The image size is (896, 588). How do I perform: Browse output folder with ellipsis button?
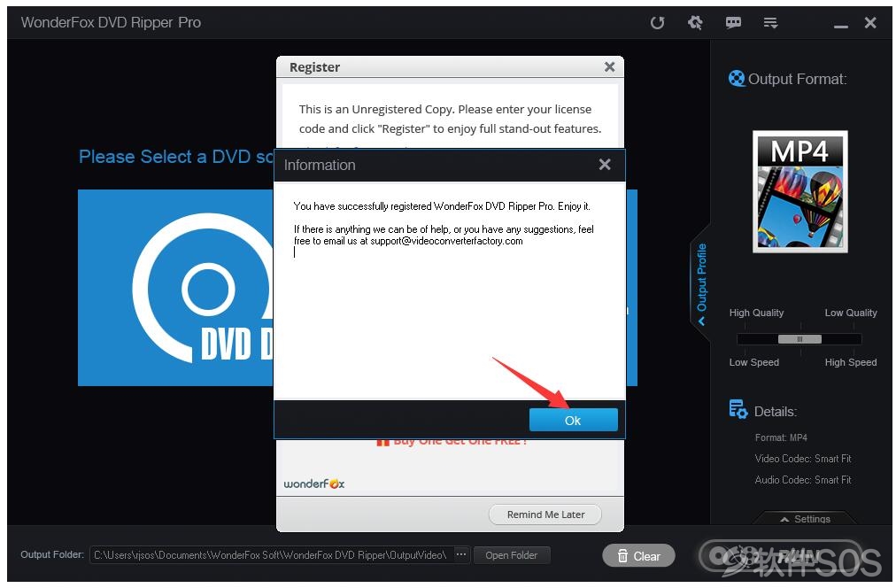coord(460,554)
